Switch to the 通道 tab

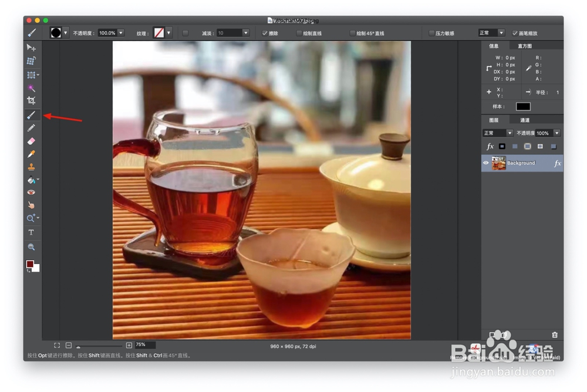point(524,120)
